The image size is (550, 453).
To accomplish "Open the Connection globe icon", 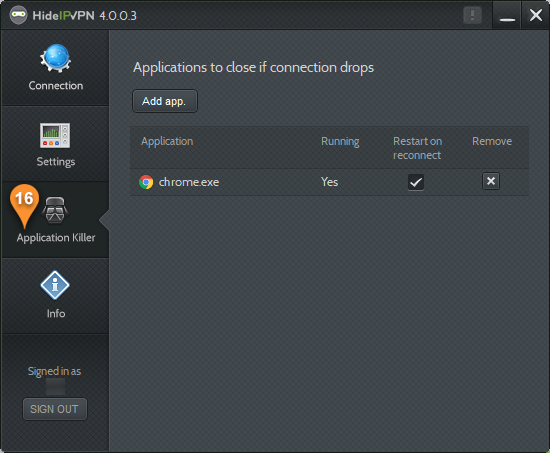I will click(x=55, y=59).
